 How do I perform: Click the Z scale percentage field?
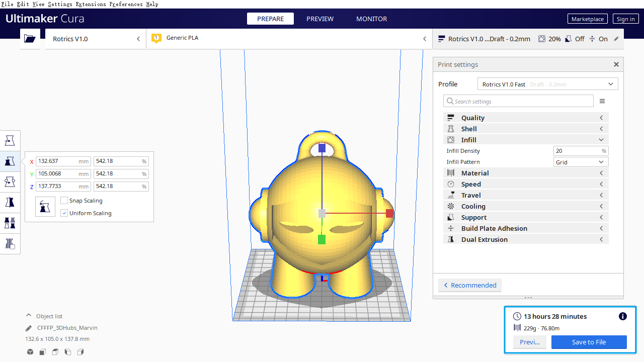[121, 187]
